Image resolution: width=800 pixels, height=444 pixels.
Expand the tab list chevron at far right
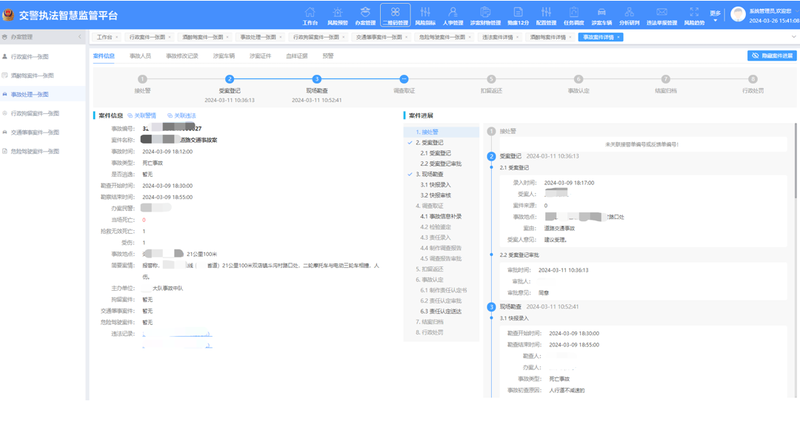pos(793,37)
